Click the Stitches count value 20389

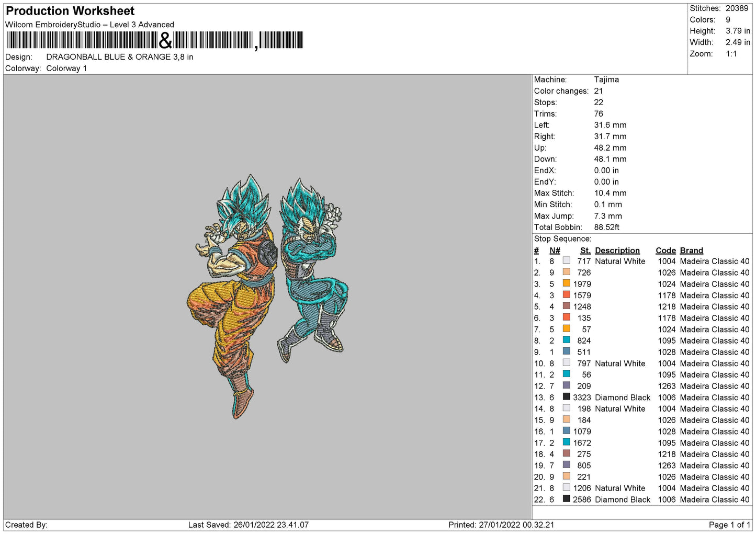point(737,8)
